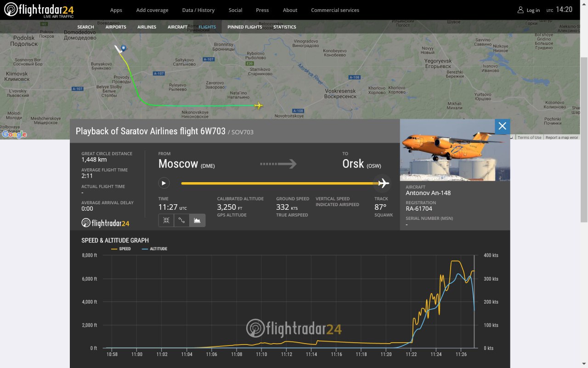Select the Flights tab
Image resolution: width=588 pixels, height=368 pixels.
point(207,27)
